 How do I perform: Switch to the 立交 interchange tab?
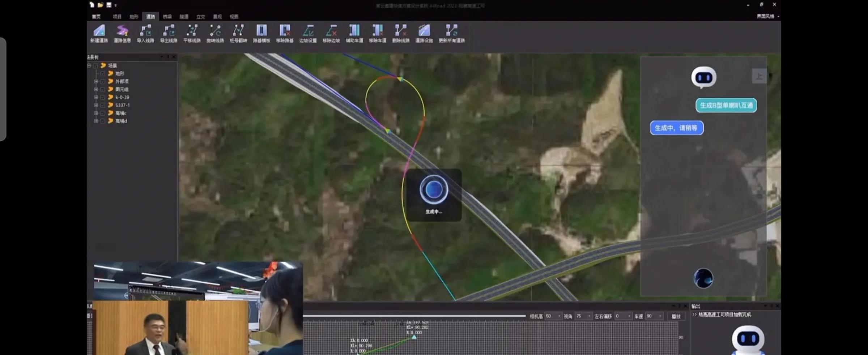(x=201, y=17)
